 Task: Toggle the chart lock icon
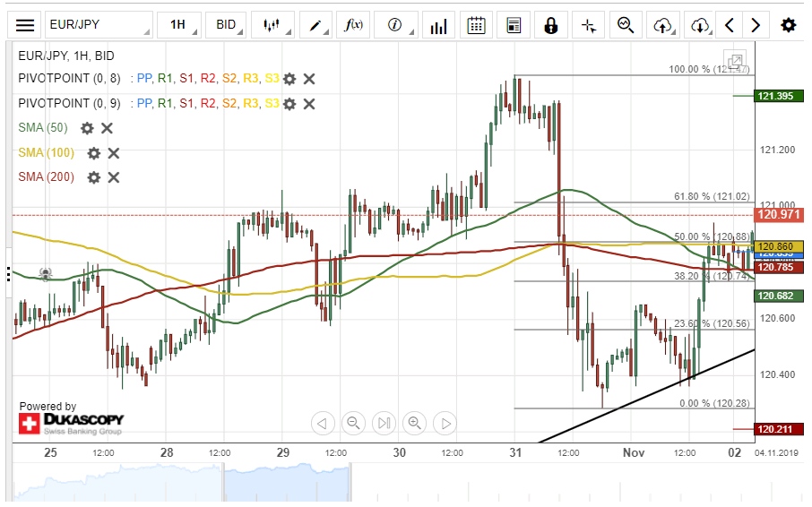coord(550,25)
